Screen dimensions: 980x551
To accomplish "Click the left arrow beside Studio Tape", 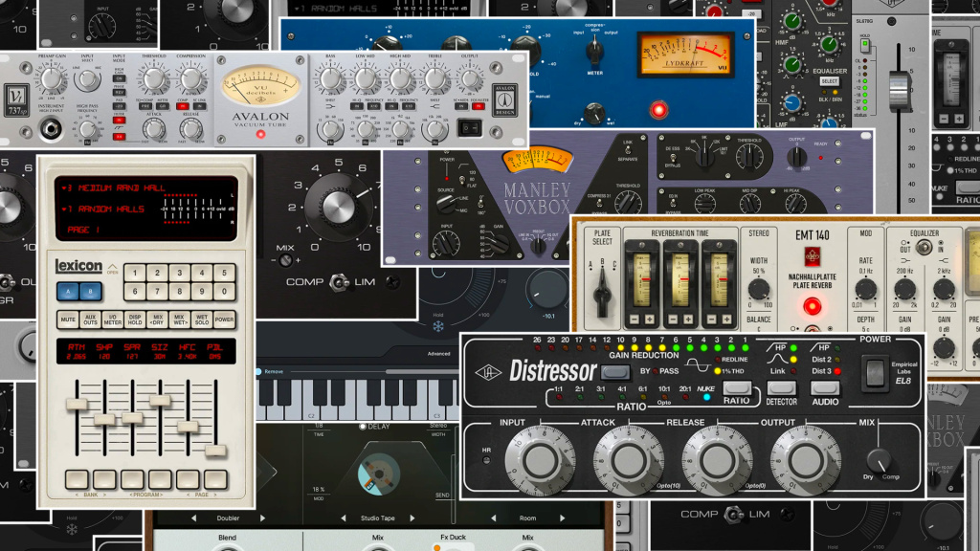I will 344,518.
